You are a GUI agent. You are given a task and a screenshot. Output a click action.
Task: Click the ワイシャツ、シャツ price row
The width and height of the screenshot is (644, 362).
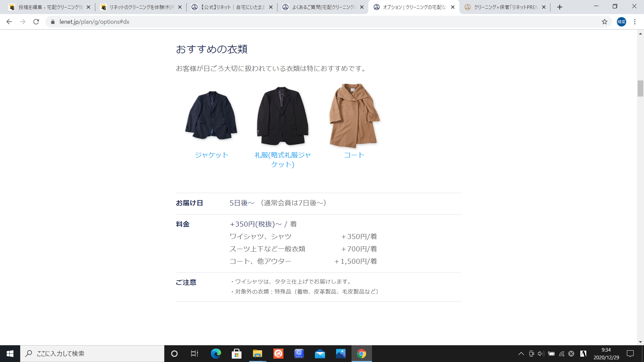click(x=303, y=237)
